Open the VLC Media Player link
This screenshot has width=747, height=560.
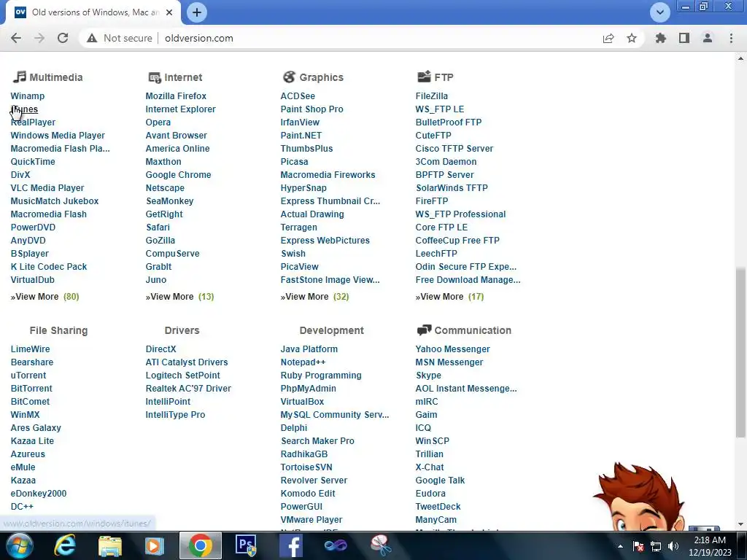pyautogui.click(x=47, y=187)
